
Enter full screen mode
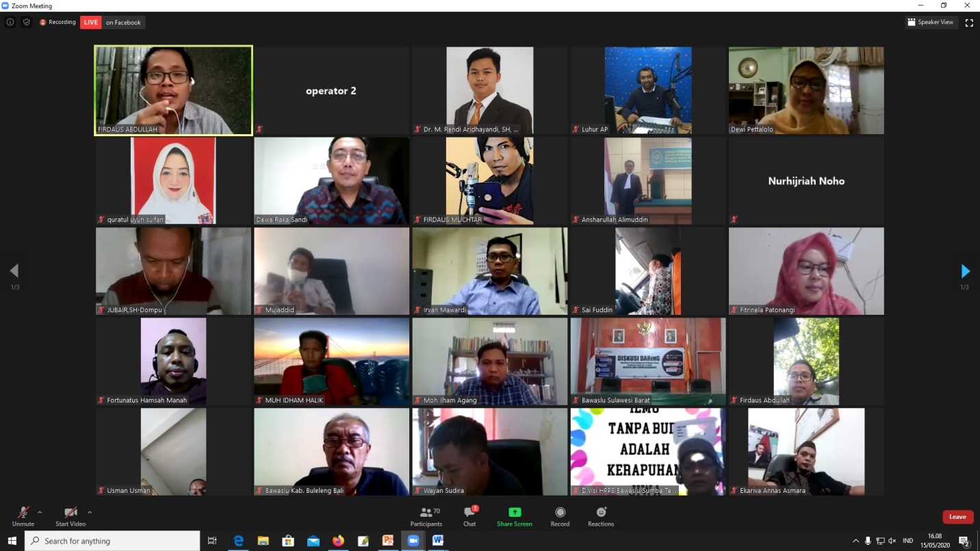(969, 23)
